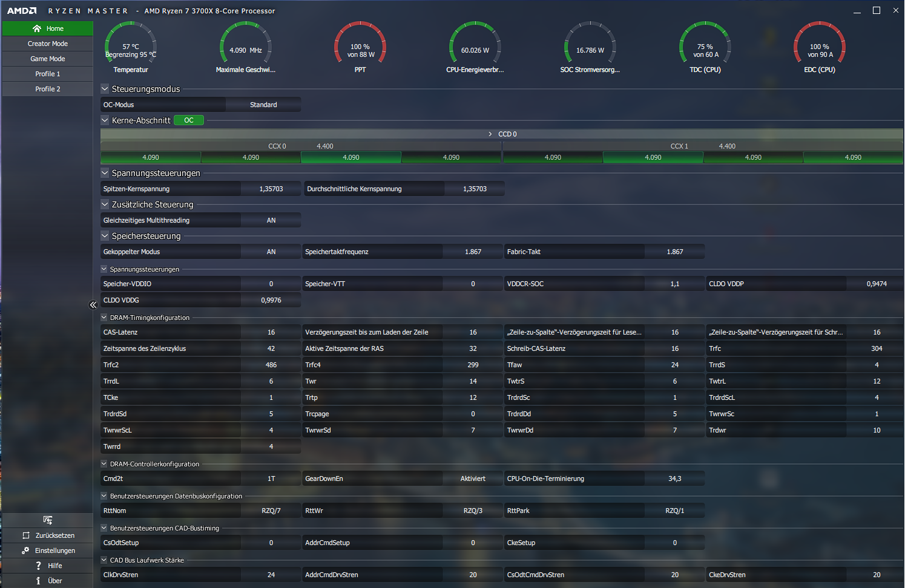
Task: Collapse the Steuerungsmodus section
Action: (105, 89)
